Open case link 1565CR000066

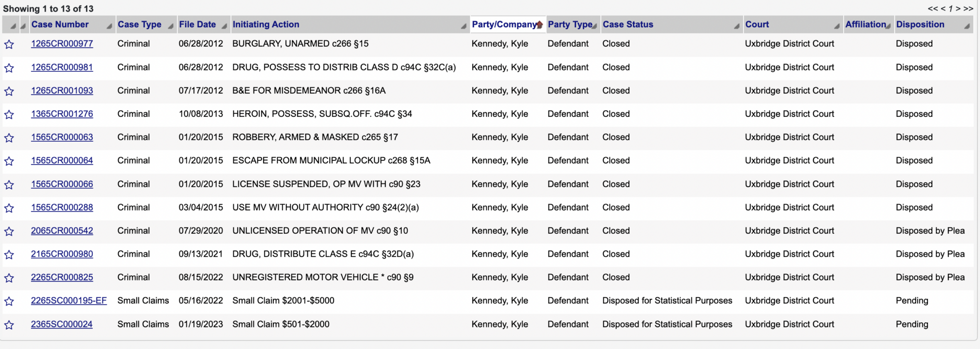pyautogui.click(x=62, y=184)
